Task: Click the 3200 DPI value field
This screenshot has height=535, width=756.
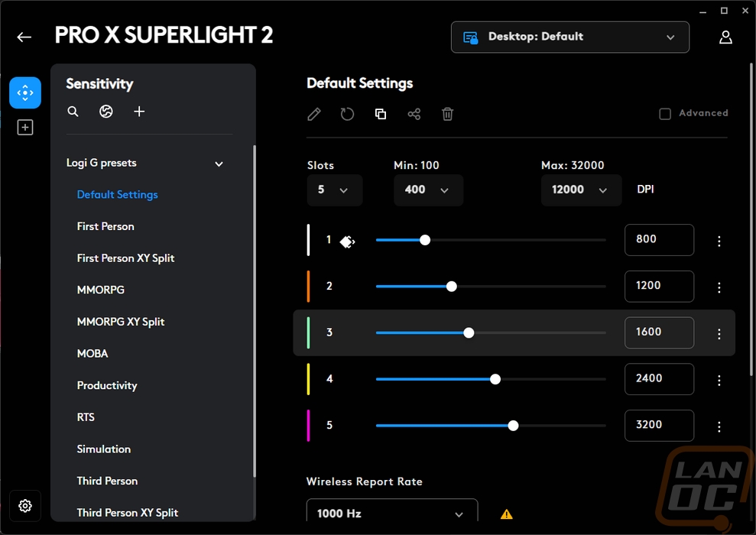Action: (x=659, y=425)
